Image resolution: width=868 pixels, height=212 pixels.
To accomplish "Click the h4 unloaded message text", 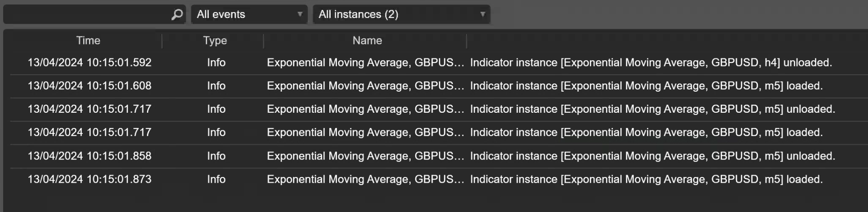I will pos(651,62).
